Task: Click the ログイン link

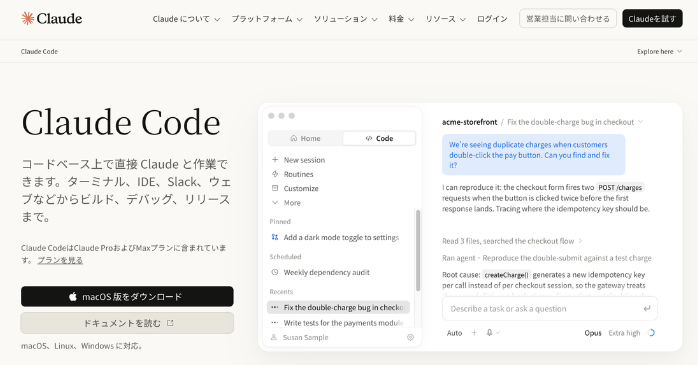Action: pos(492,19)
